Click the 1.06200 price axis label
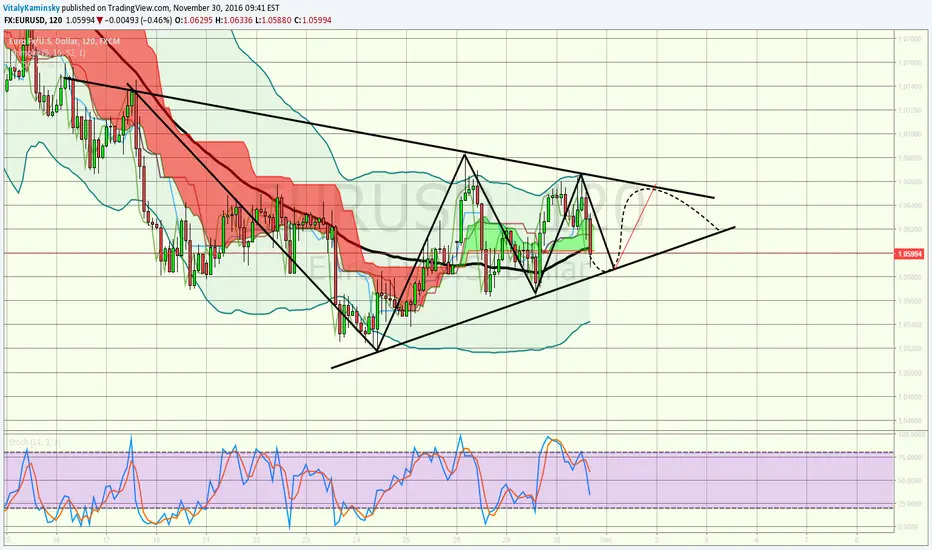The width and height of the screenshot is (932, 550). pyautogui.click(x=910, y=230)
